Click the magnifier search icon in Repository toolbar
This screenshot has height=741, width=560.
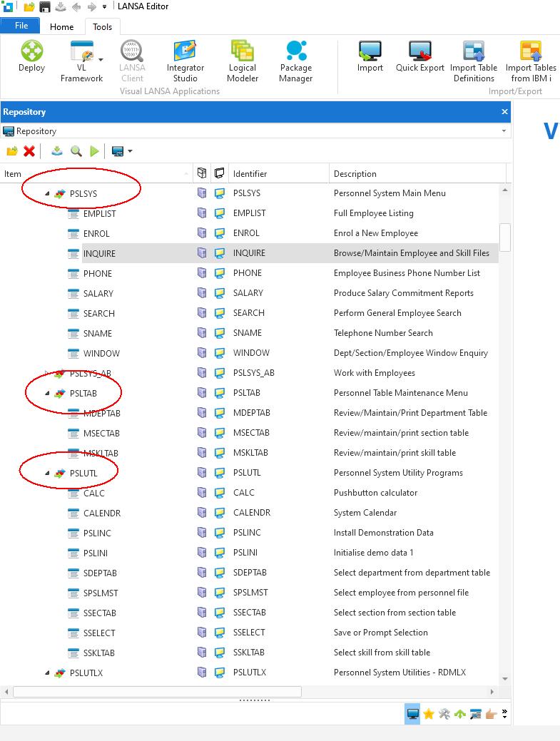pos(76,151)
